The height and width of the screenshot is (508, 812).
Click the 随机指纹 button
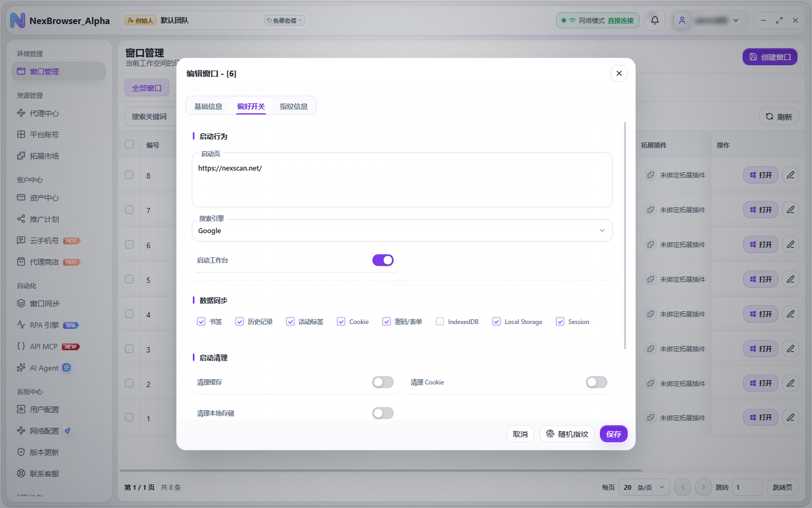click(x=567, y=434)
